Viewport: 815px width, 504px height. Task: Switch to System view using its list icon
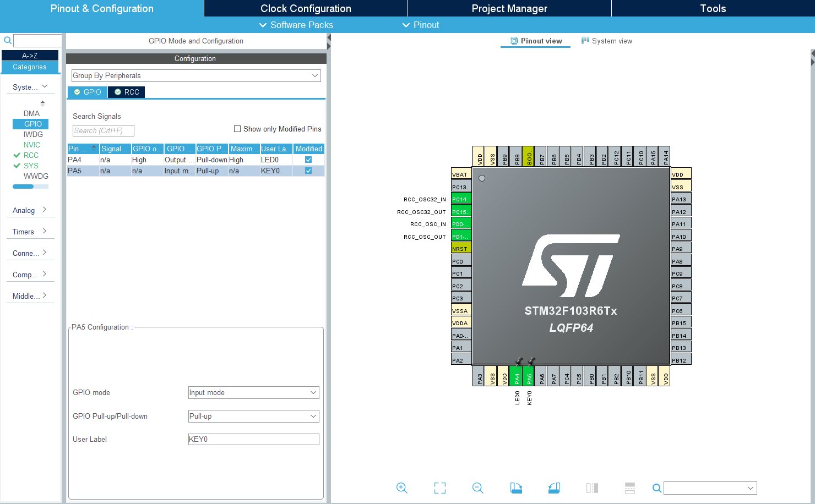584,40
